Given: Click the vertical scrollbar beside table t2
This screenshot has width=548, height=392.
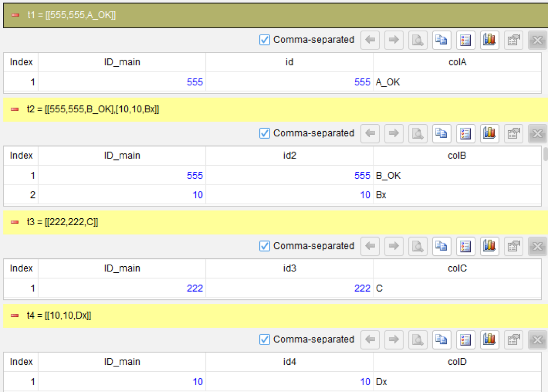Looking at the screenshot, I should pyautogui.click(x=546, y=154).
